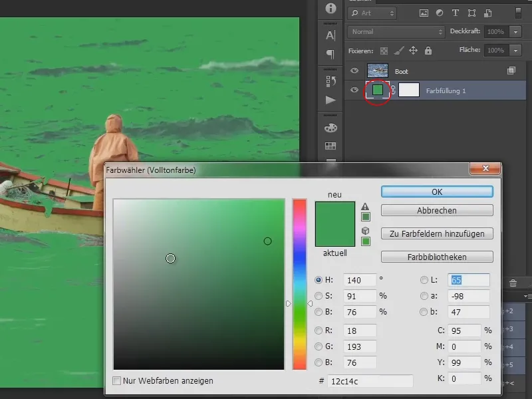This screenshot has width=532, height=399.
Task: Click the non-web-safe color cube icon
Action: (x=365, y=231)
